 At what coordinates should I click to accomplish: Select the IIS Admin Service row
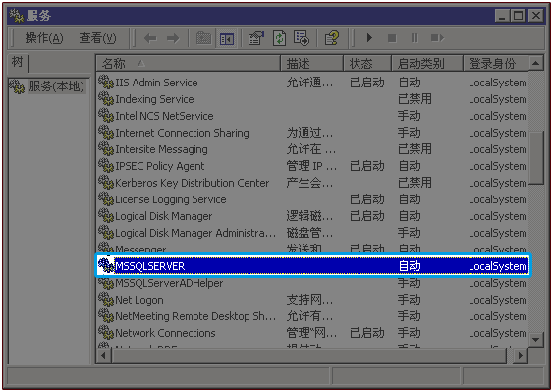(312, 83)
